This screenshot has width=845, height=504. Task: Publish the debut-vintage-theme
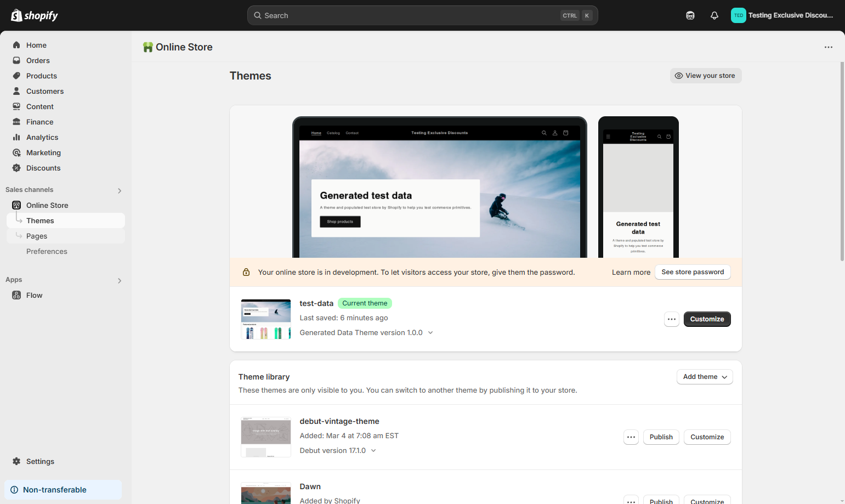click(661, 437)
